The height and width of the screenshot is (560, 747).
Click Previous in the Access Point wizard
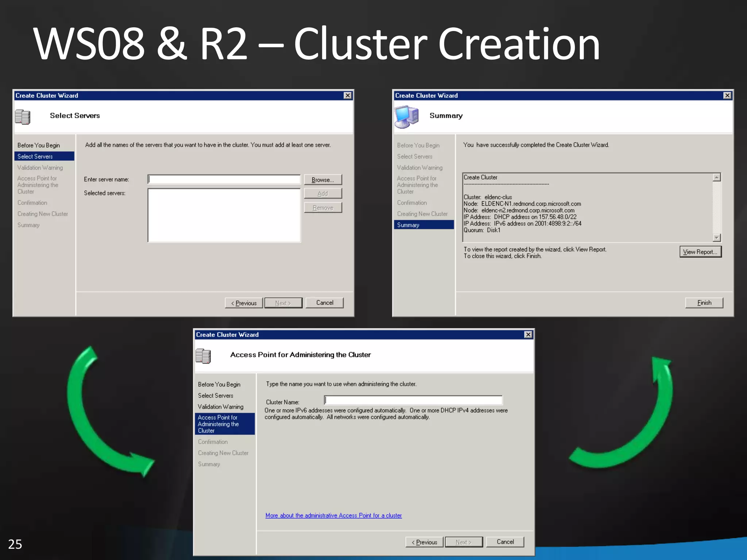[x=425, y=542]
